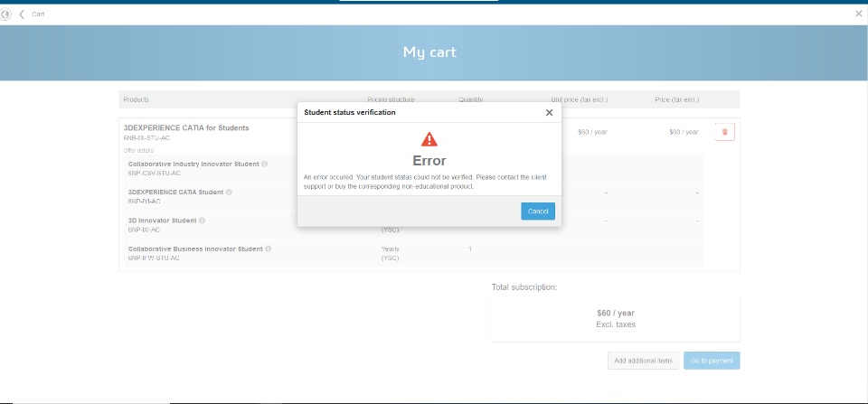Click the Cart breadcrumb label
The image size is (868, 404).
(x=38, y=14)
